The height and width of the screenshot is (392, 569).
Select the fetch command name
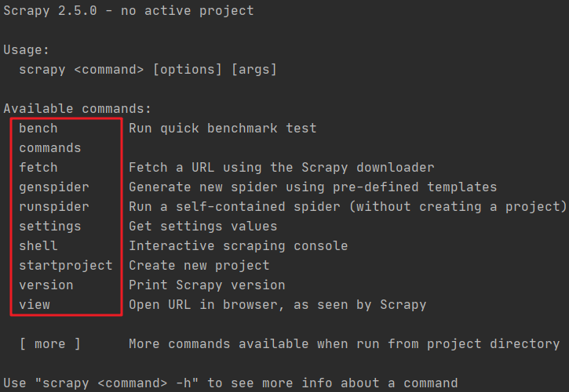point(38,168)
